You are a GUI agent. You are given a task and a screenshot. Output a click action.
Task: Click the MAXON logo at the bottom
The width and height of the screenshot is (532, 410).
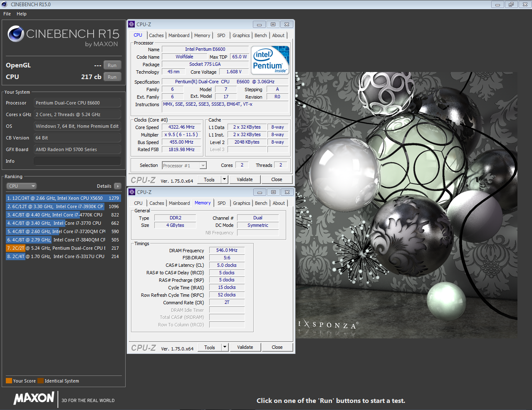coord(34,398)
